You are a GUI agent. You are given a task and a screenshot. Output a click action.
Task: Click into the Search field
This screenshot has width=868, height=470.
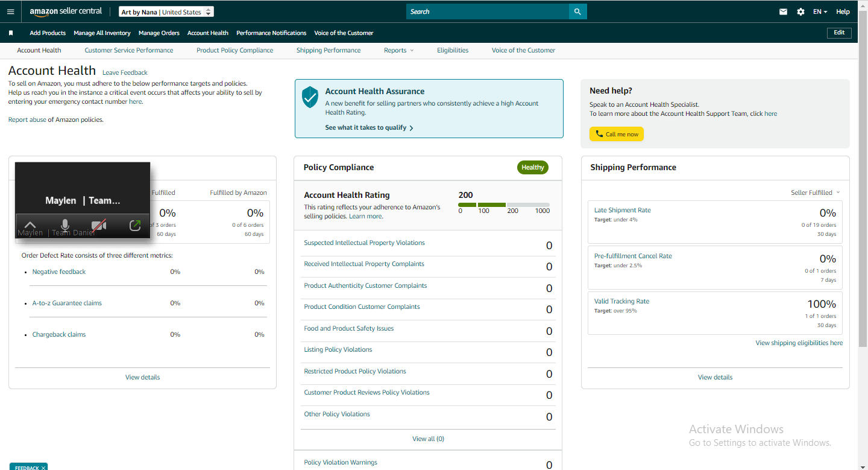click(x=488, y=11)
